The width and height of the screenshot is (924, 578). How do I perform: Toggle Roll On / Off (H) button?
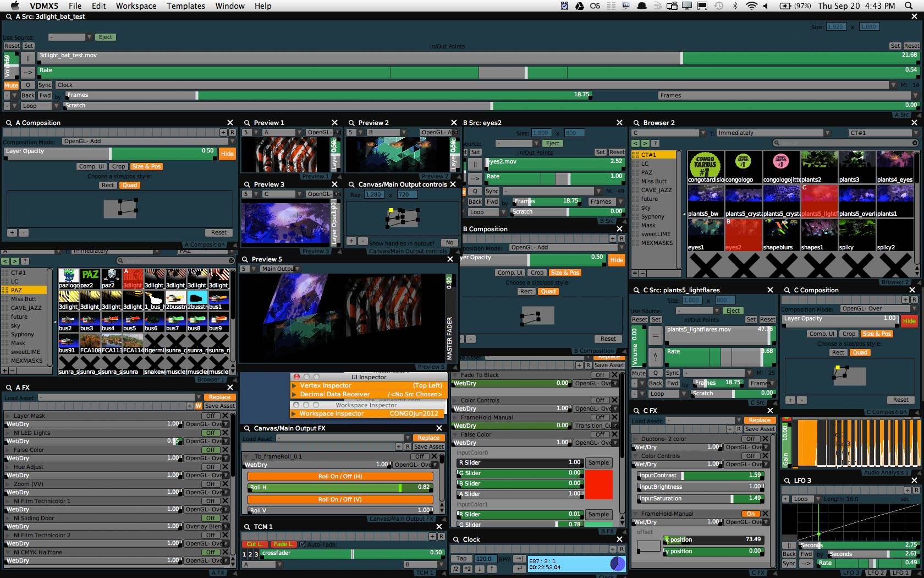tap(340, 477)
